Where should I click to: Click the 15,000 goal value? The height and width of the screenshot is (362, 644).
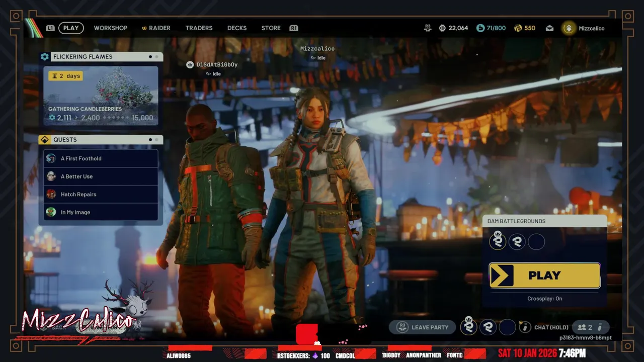(x=142, y=118)
